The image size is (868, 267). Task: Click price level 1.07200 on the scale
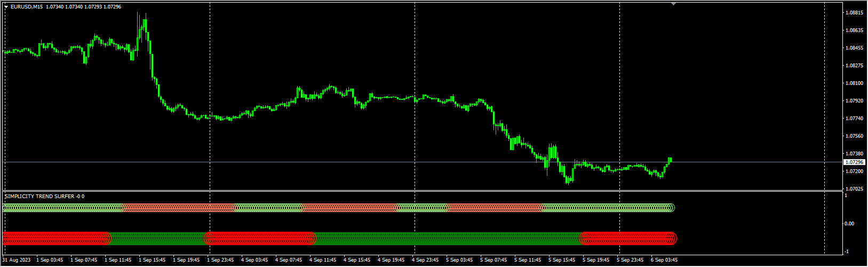point(855,171)
